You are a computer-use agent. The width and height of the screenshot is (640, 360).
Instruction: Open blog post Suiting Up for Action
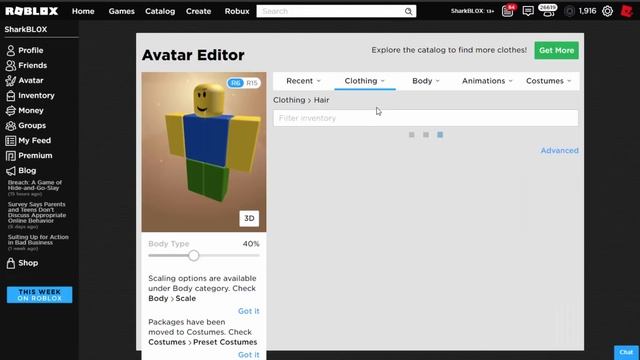pyautogui.click(x=38, y=240)
